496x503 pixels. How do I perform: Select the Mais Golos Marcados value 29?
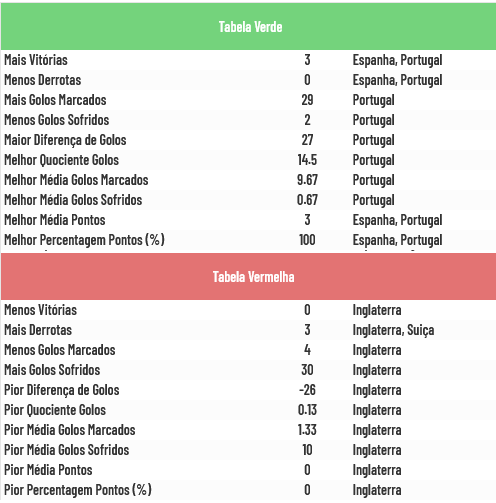coord(307,100)
